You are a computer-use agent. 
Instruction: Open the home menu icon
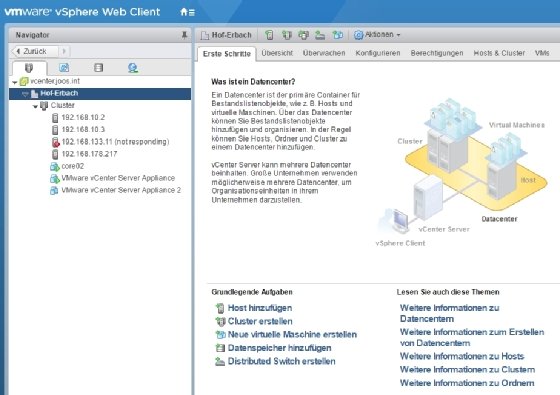tap(188, 12)
